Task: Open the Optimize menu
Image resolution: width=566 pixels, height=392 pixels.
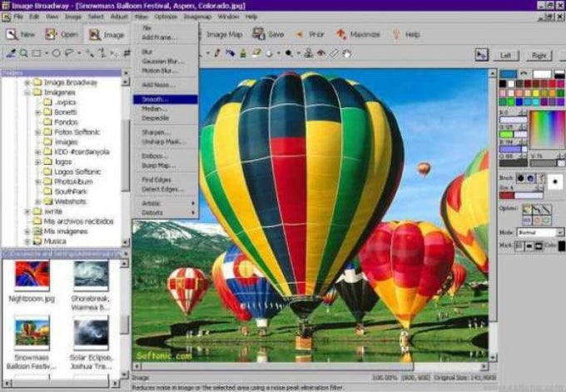Action: tap(166, 17)
